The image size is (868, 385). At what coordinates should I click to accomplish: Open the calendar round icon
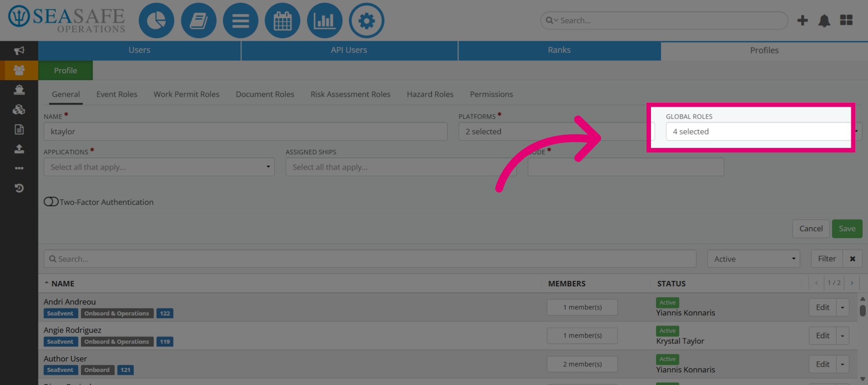tap(283, 21)
